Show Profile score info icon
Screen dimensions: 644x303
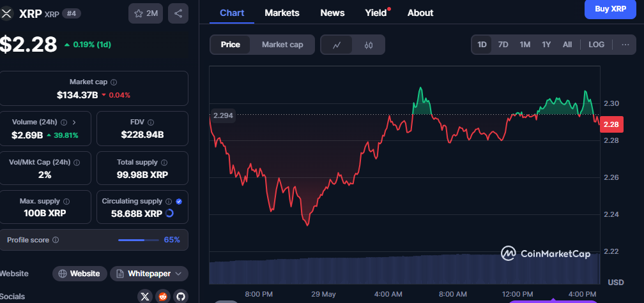[56, 240]
